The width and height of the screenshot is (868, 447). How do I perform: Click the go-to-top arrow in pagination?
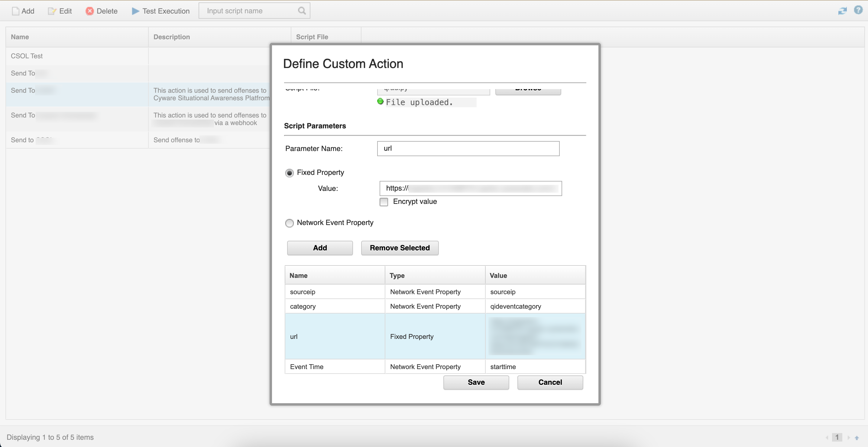coord(857,438)
